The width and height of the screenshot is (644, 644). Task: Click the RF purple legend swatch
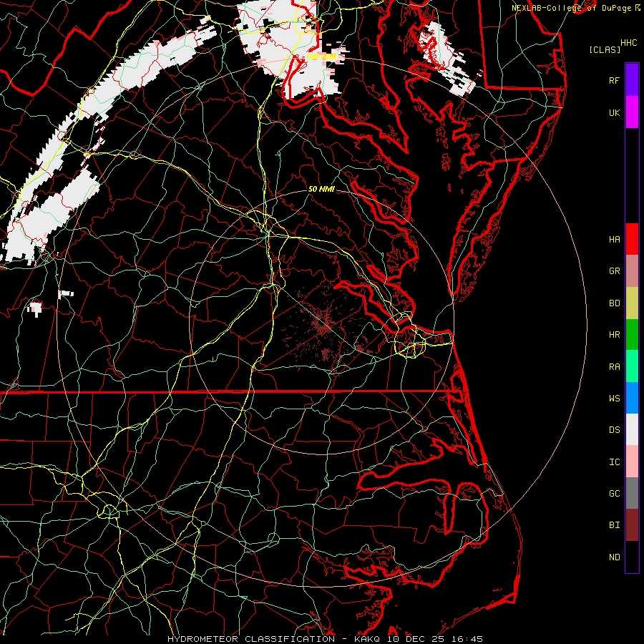(x=632, y=80)
